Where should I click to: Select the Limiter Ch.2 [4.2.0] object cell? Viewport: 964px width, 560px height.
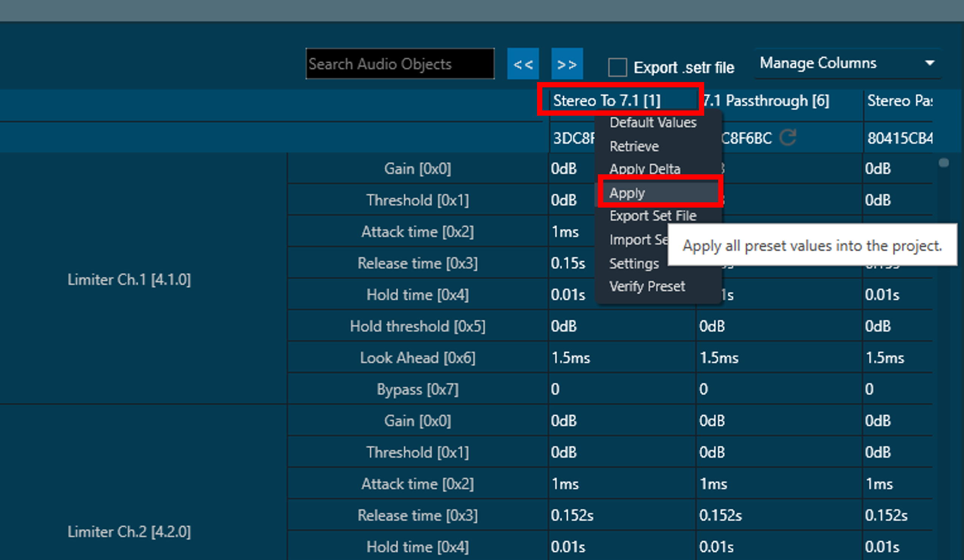[x=129, y=531]
